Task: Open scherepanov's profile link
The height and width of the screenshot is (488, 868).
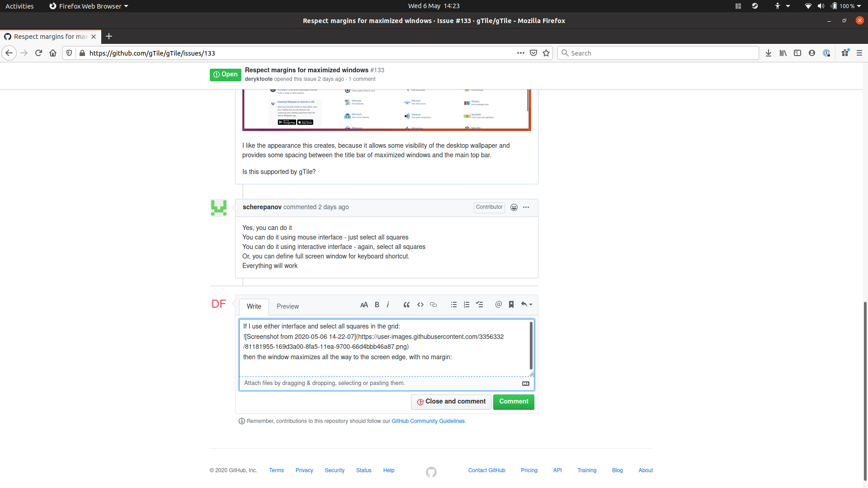Action: pos(262,207)
